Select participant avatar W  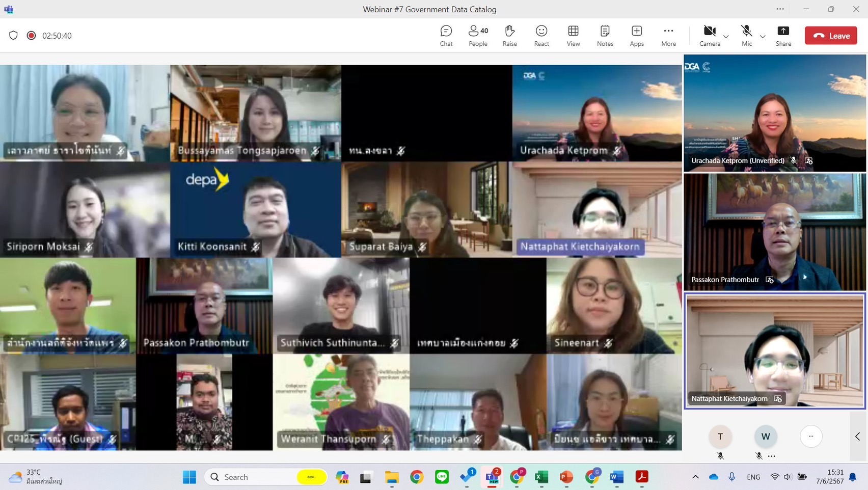coord(766,437)
